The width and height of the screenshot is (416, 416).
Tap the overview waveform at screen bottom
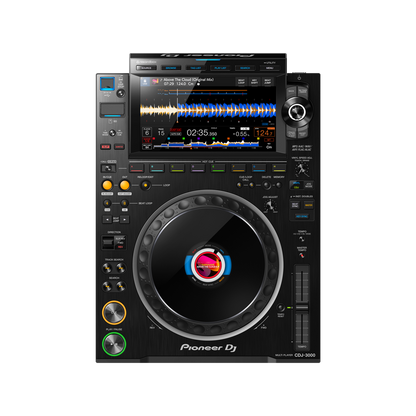(x=207, y=144)
